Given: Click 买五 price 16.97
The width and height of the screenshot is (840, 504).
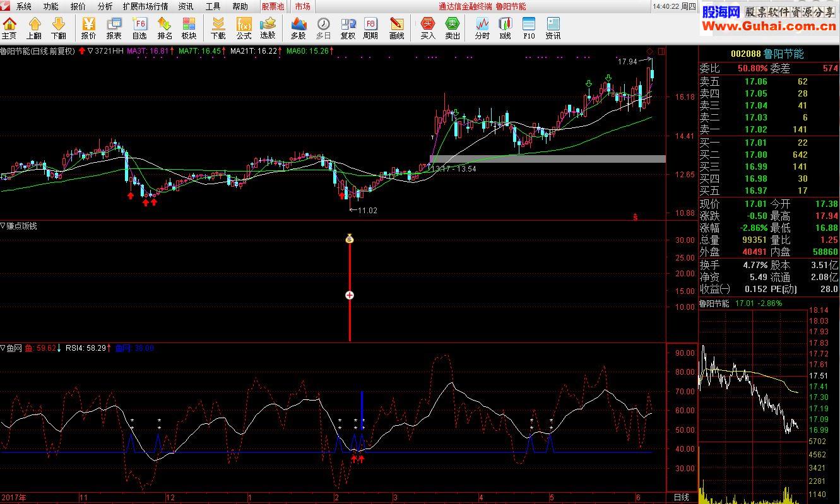Looking at the screenshot, I should pos(755,190).
